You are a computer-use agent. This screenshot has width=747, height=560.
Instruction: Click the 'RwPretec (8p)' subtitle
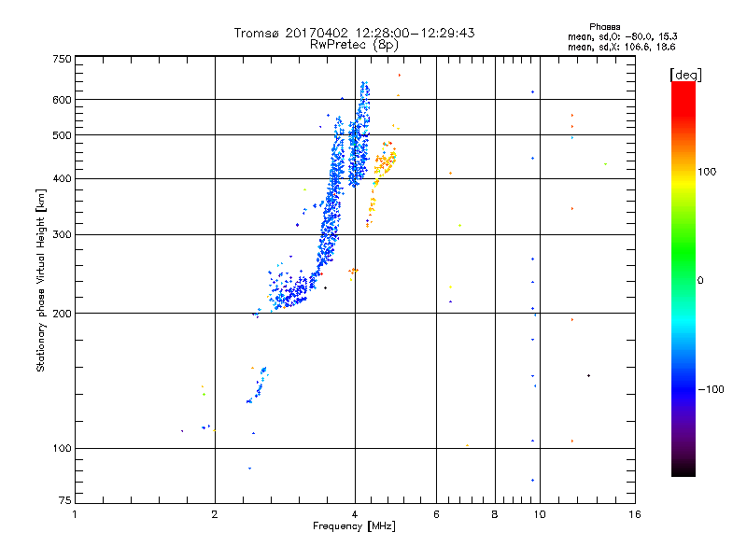354,45
